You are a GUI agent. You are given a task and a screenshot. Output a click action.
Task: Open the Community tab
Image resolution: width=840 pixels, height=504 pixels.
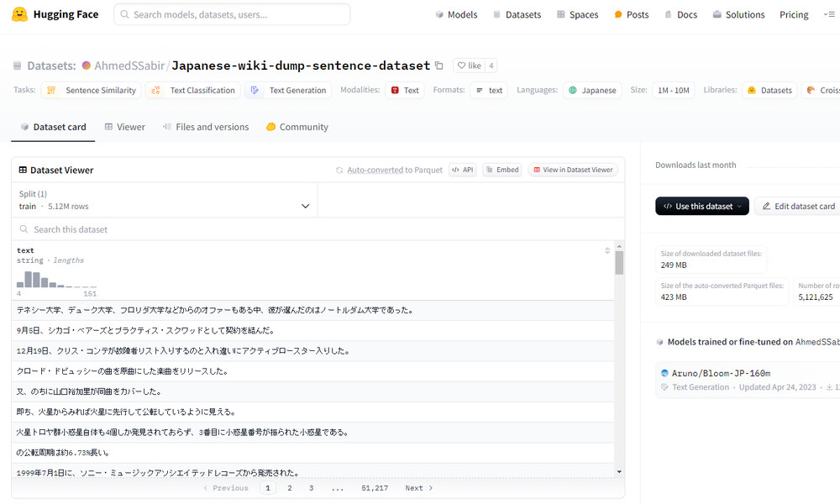coord(297,127)
